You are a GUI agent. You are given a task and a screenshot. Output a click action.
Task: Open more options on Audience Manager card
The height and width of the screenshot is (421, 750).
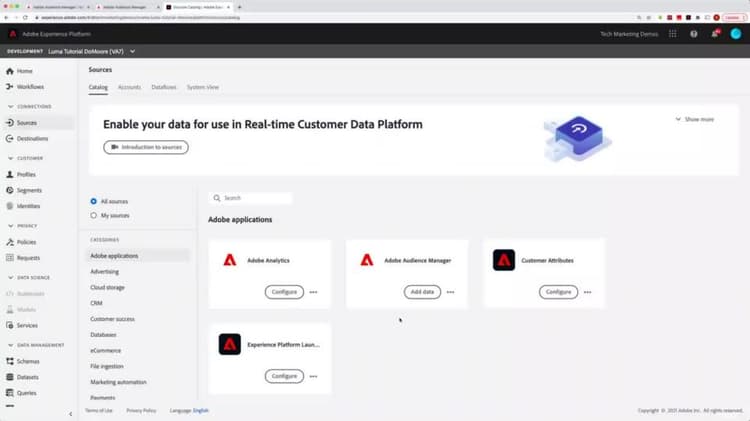pyautogui.click(x=451, y=292)
